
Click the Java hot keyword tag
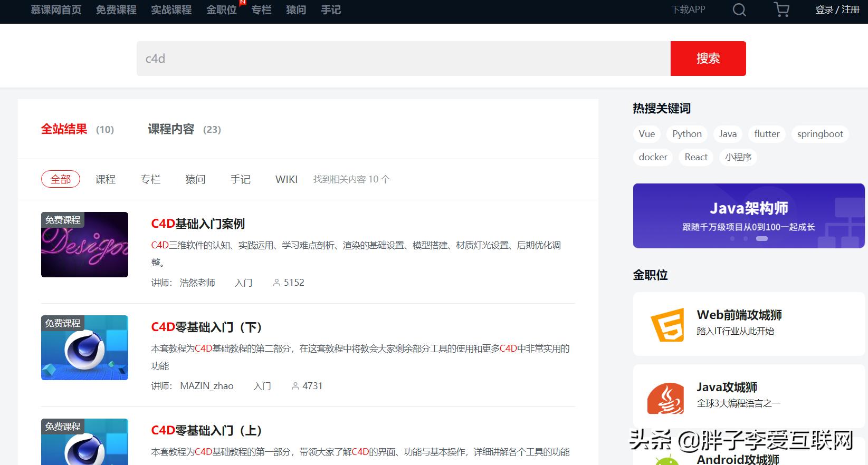pos(728,134)
